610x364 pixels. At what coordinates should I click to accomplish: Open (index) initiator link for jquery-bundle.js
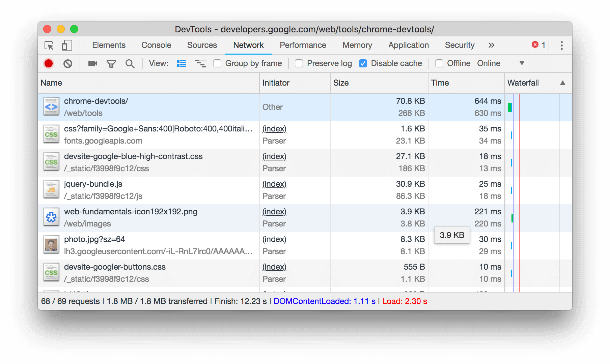[274, 184]
